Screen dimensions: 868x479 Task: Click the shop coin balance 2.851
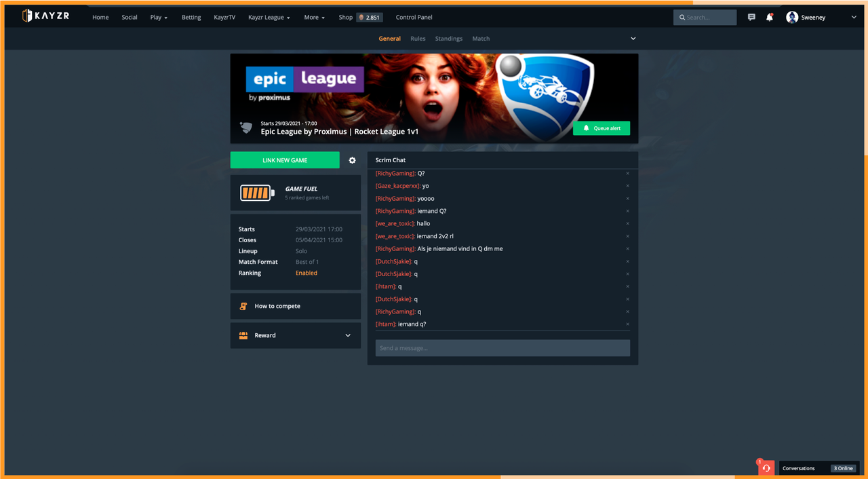[370, 17]
